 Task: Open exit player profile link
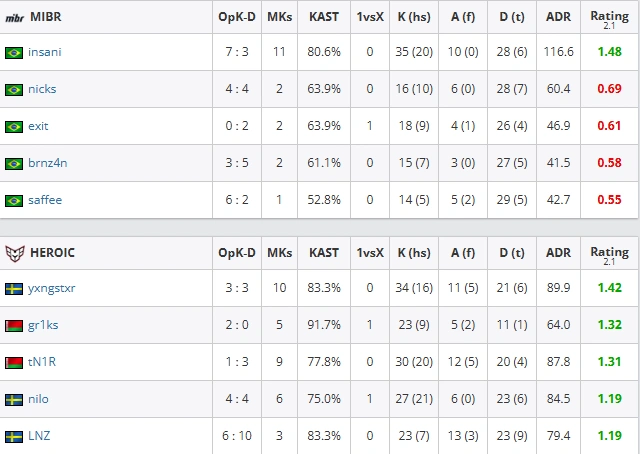(38, 126)
